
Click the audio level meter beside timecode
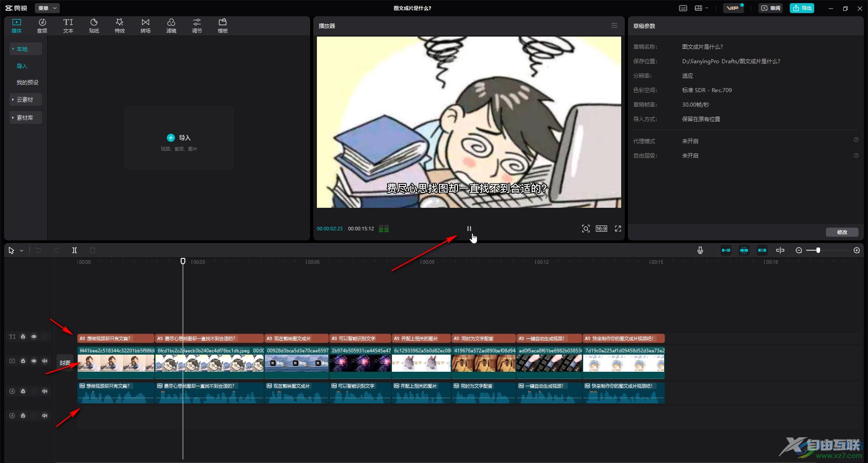coord(384,229)
